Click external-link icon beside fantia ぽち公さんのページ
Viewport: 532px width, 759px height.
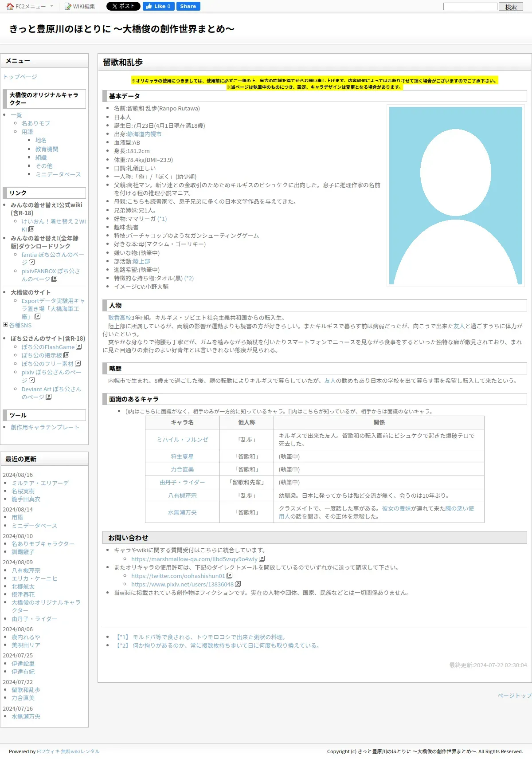point(31,263)
